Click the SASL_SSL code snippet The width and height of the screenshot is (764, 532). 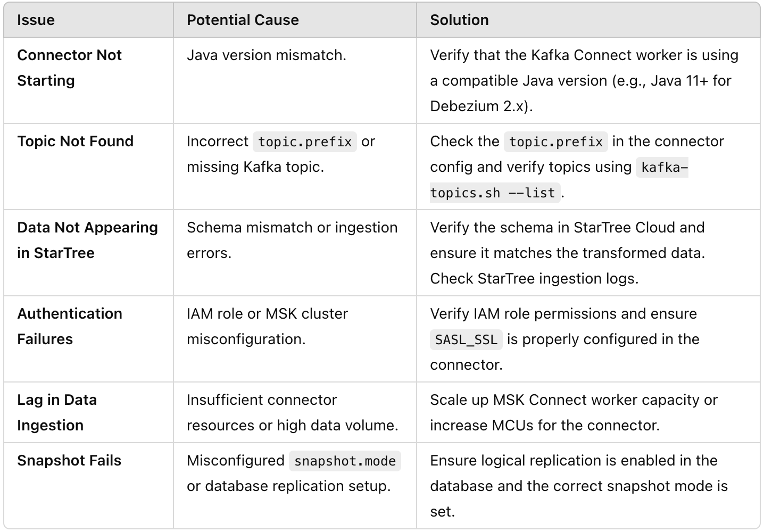[466, 340]
